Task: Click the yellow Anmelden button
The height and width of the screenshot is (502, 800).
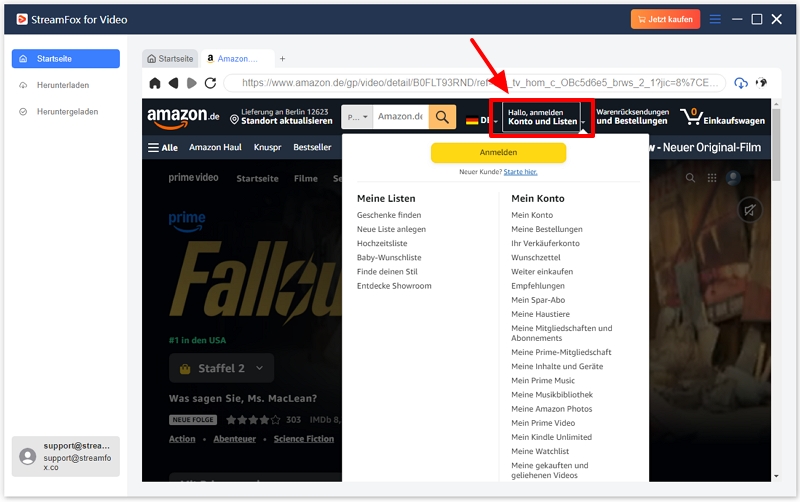Action: point(498,153)
